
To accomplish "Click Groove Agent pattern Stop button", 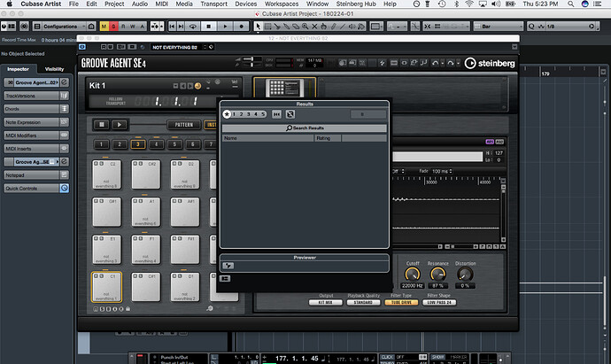I will pyautogui.click(x=101, y=125).
